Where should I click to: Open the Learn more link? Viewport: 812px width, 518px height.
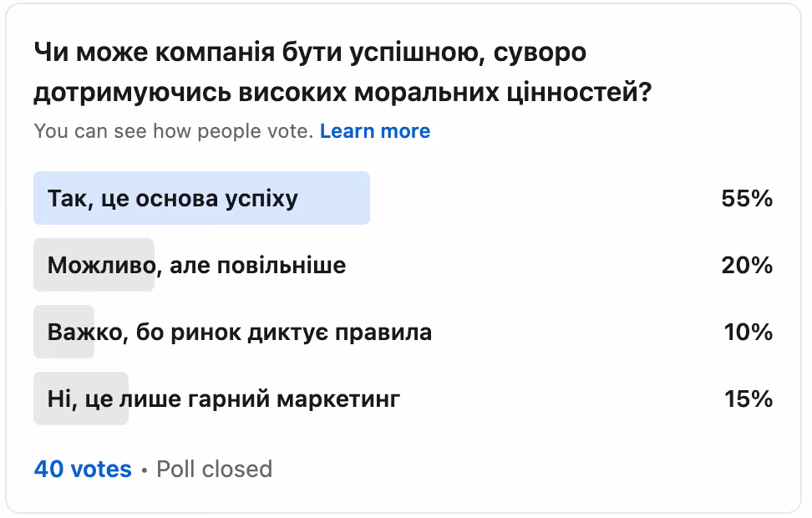tap(375, 131)
